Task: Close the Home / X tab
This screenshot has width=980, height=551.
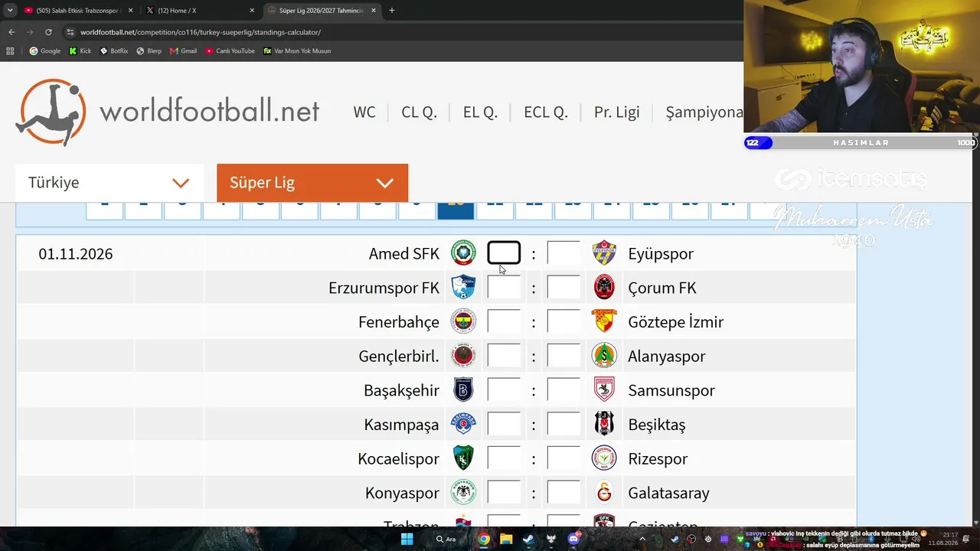Action: point(252,11)
